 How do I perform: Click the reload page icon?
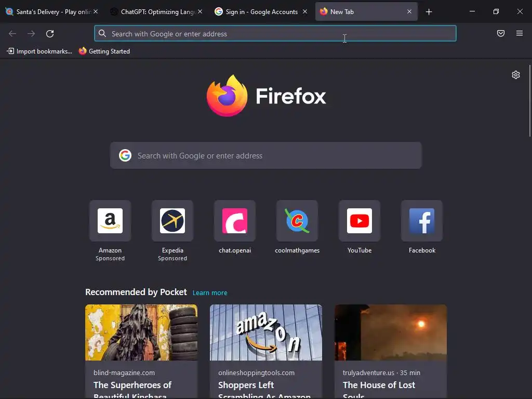(50, 34)
